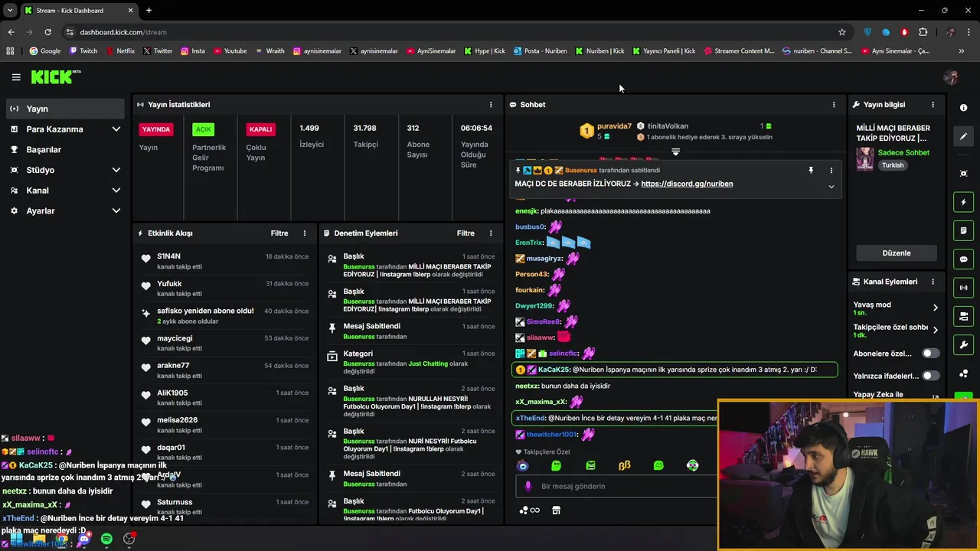The image size is (980, 551).
Task: Click the three-dots cluster icon in the right sidebar
Action: pos(963,373)
